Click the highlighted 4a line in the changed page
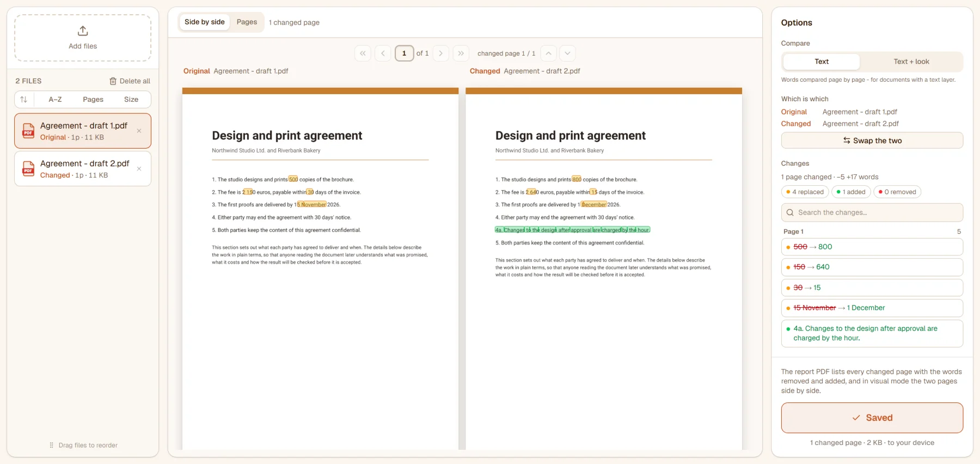This screenshot has width=980, height=464. point(572,230)
